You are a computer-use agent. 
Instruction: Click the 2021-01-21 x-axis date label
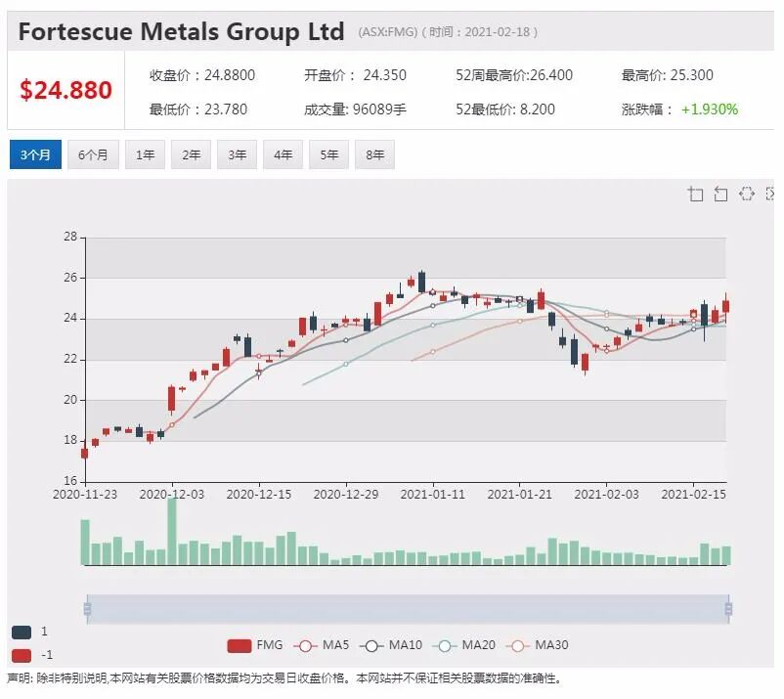tap(520, 495)
